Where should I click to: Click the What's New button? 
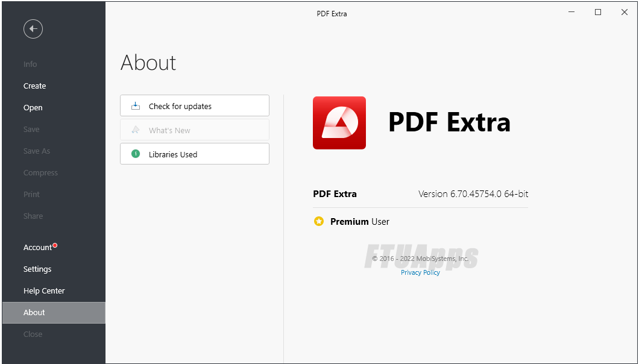pyautogui.click(x=194, y=130)
